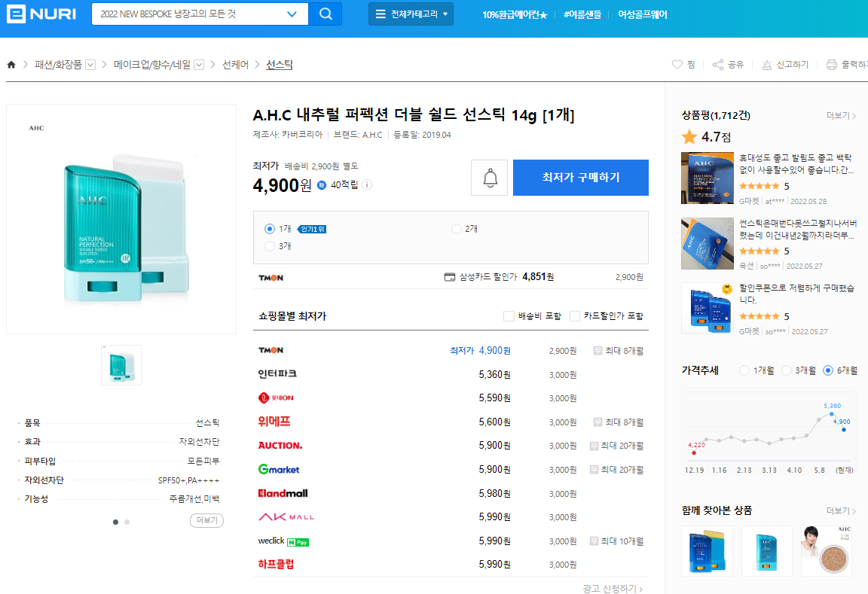Image resolution: width=868 pixels, height=594 pixels.
Task: Click the 하프클럽 shop logo
Action: [276, 565]
